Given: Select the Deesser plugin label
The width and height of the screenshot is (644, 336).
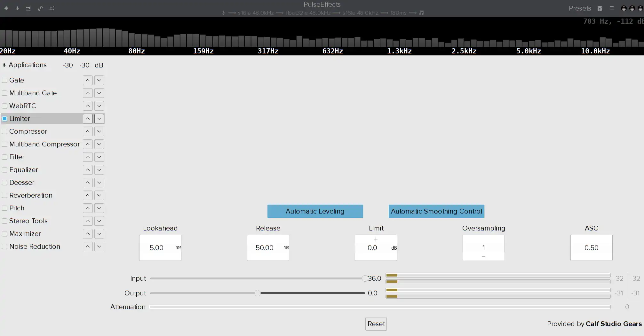Looking at the screenshot, I should click(22, 183).
